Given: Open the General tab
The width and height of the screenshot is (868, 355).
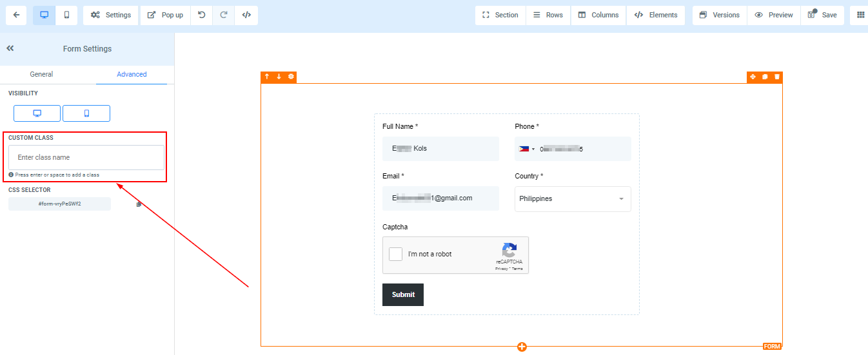Looking at the screenshot, I should [x=41, y=74].
